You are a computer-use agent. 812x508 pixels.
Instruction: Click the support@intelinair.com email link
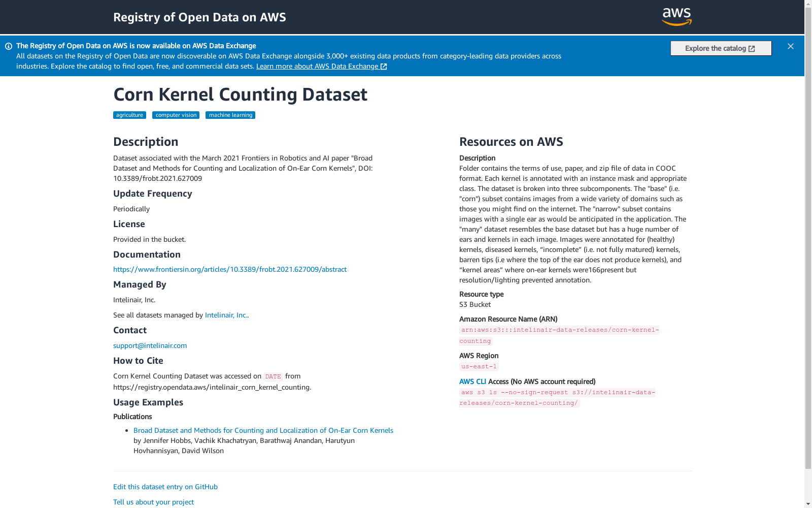(150, 345)
